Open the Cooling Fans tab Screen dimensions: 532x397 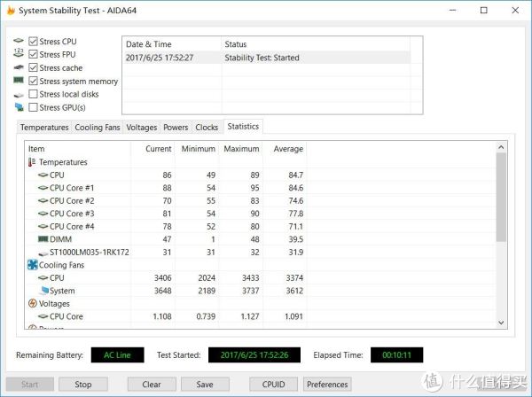98,128
